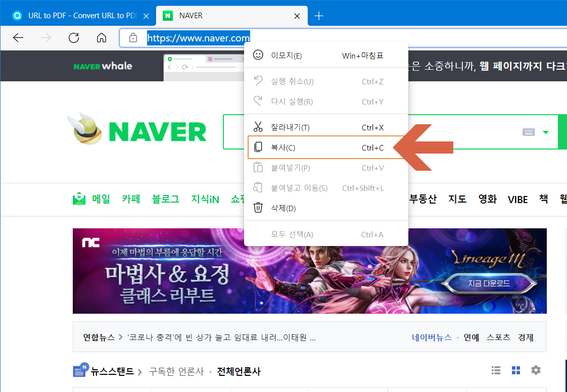Open newsstand settings gear

coord(536,370)
